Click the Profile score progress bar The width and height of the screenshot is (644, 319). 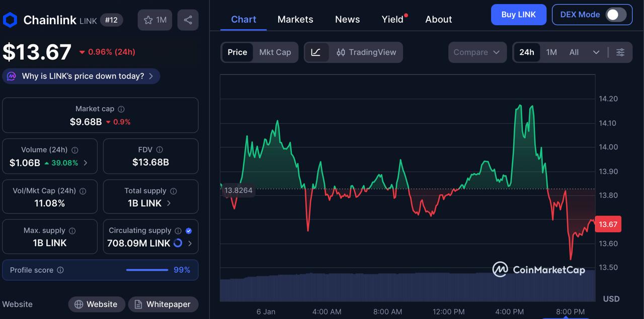coord(146,270)
